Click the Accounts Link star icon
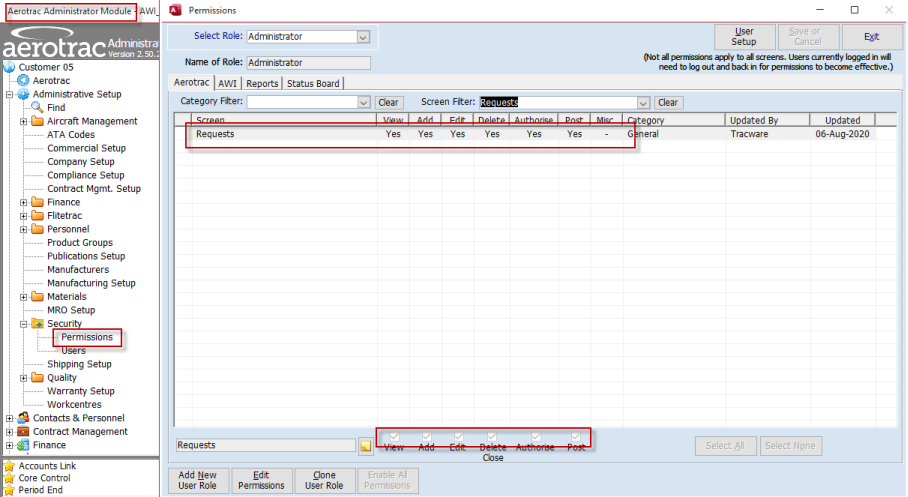Image resolution: width=908 pixels, height=497 pixels. click(9, 466)
